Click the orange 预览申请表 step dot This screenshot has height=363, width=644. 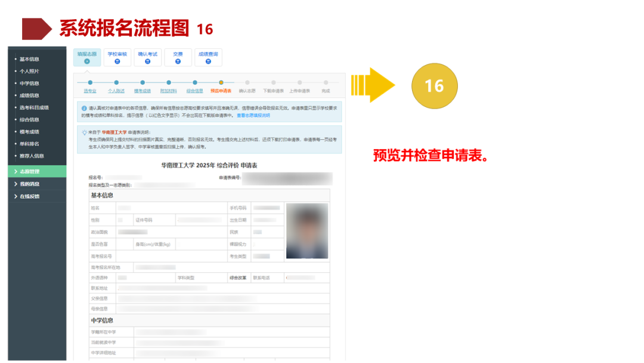[x=221, y=82]
